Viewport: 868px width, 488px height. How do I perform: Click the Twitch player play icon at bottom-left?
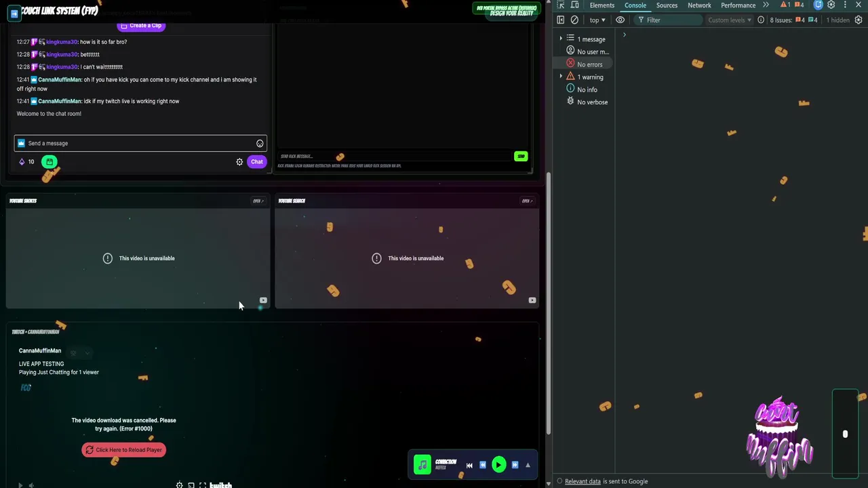pos(20,485)
